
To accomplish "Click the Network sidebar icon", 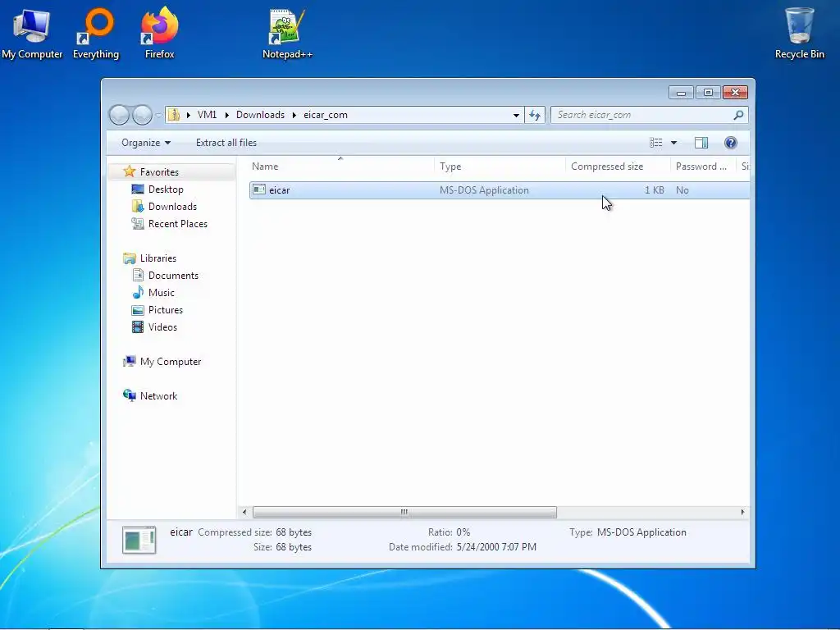I will click(x=129, y=395).
